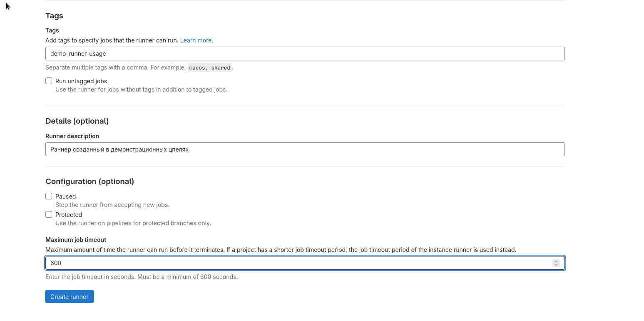This screenshot has width=644, height=321.
Task: Click the "Protected" label text
Action: pos(69,215)
